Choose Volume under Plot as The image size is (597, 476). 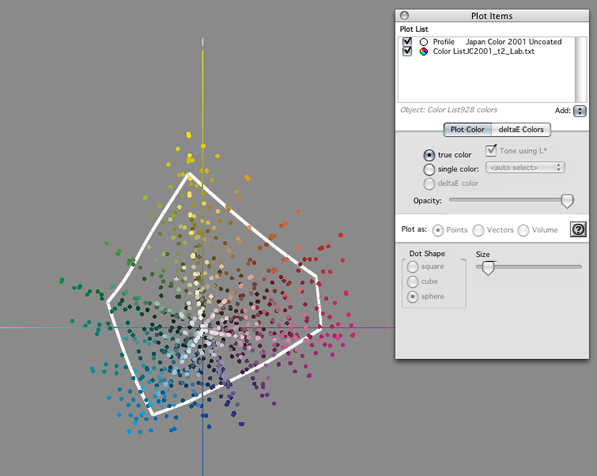(523, 230)
